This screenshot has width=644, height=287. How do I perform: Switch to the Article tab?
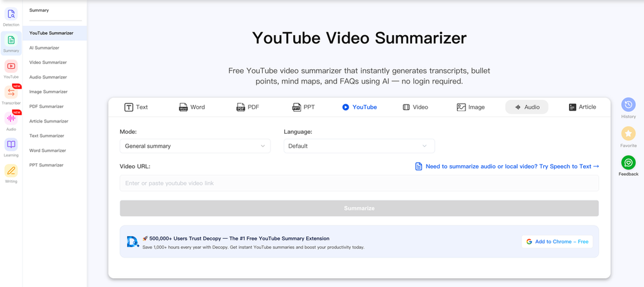(582, 107)
